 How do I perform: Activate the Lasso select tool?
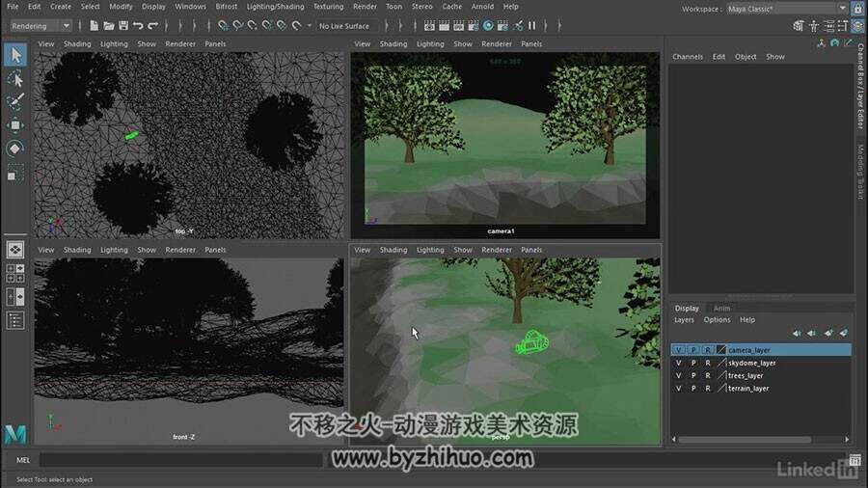click(14, 79)
